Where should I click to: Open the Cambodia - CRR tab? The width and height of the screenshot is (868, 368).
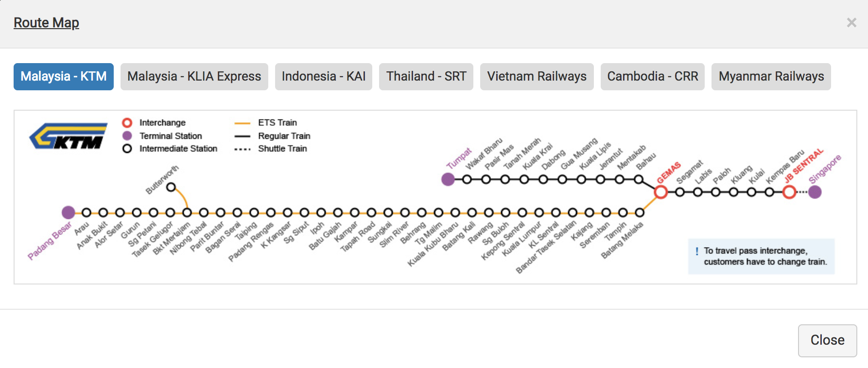[x=652, y=77]
